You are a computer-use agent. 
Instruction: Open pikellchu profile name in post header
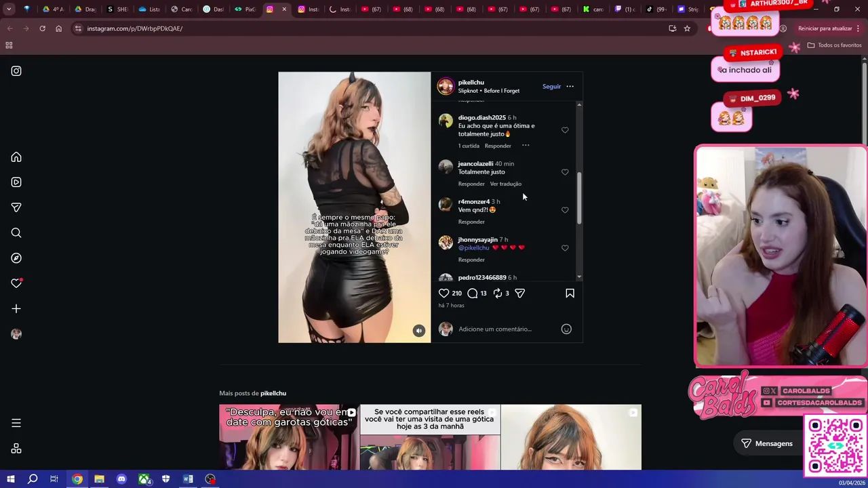471,82
